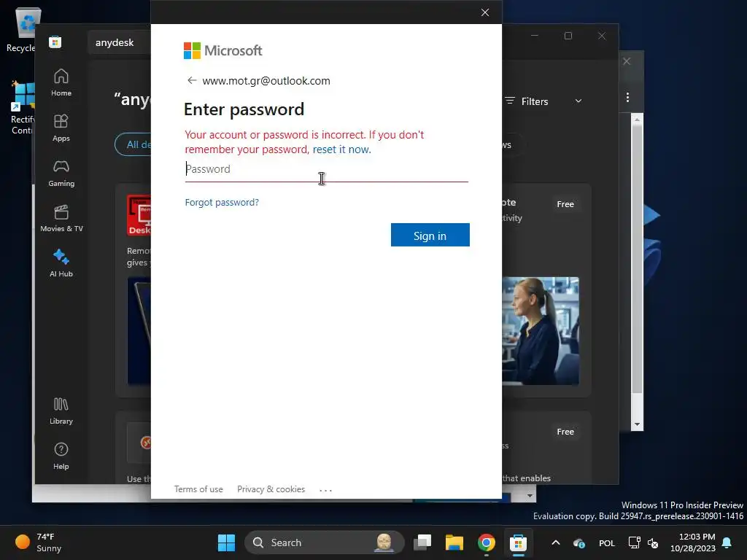Click the OneDrive cloud tray icon

tap(578, 542)
